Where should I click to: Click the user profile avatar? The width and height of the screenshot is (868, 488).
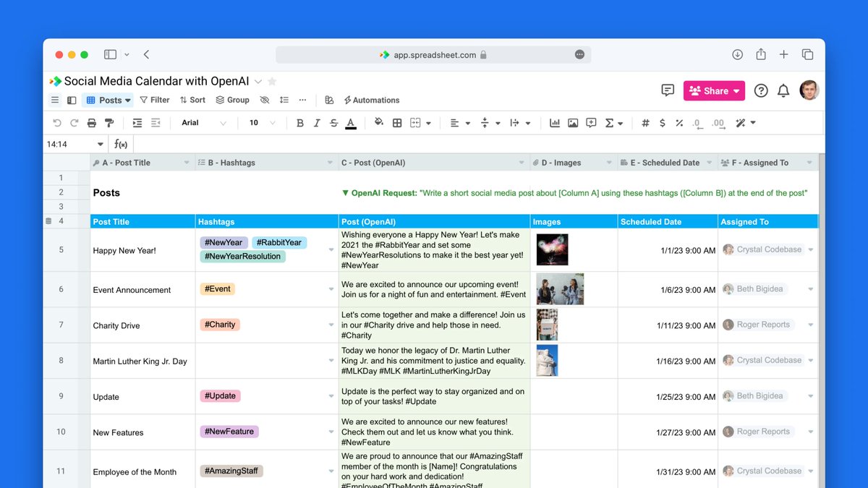click(x=809, y=90)
